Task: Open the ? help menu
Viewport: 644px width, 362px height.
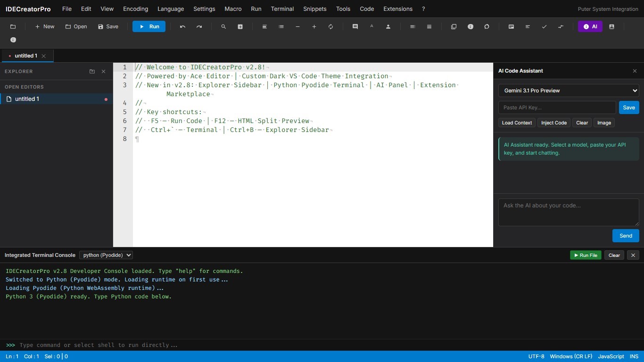Action: (423, 9)
